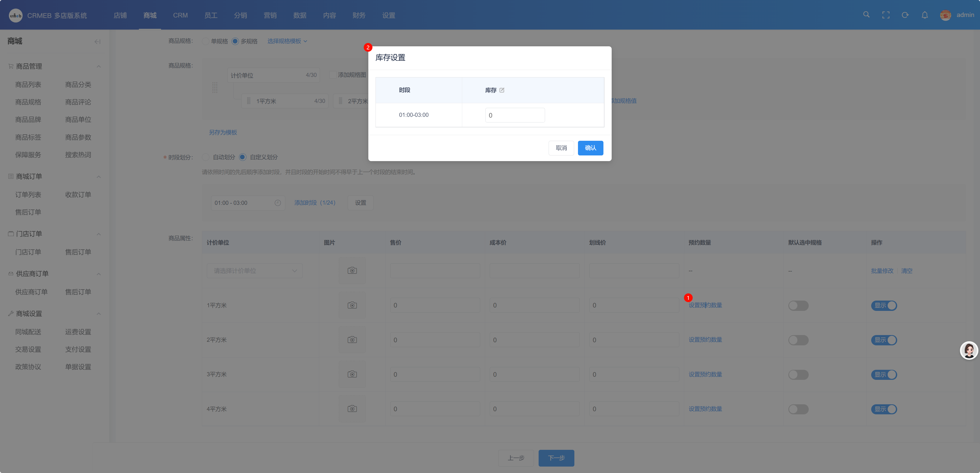Image resolution: width=980 pixels, height=473 pixels.
Task: Click the edit icon beside 库存 header
Action: 502,90
